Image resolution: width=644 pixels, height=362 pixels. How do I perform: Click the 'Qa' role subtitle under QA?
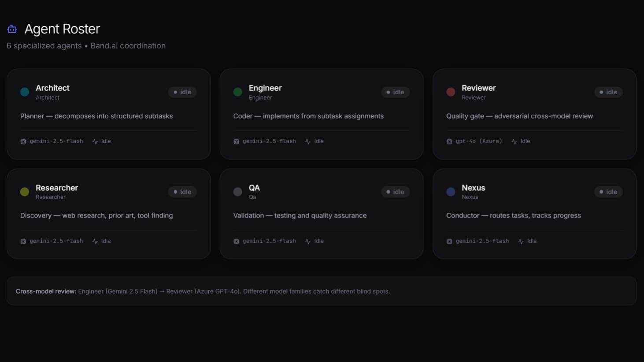point(252,197)
